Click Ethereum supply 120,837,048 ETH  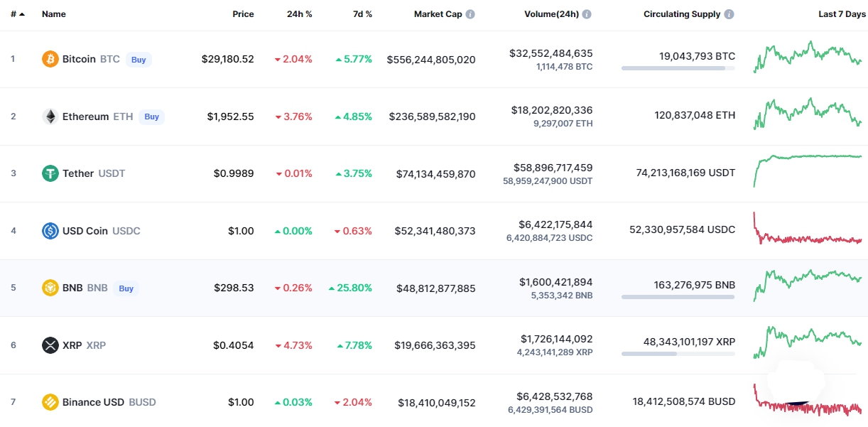coord(695,115)
